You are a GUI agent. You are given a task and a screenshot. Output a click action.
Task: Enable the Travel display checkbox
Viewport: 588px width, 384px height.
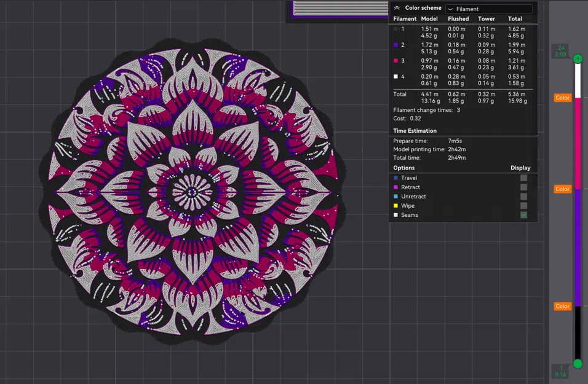click(x=523, y=178)
